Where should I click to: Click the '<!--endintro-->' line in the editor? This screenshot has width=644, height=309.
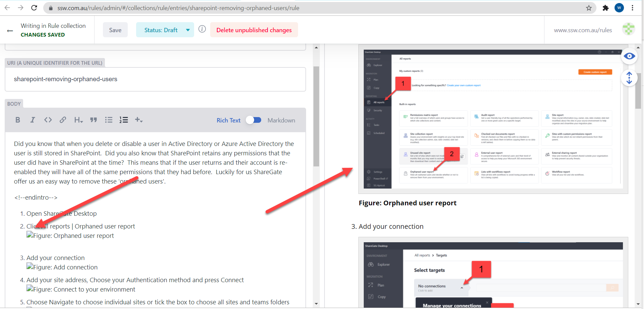tap(36, 198)
